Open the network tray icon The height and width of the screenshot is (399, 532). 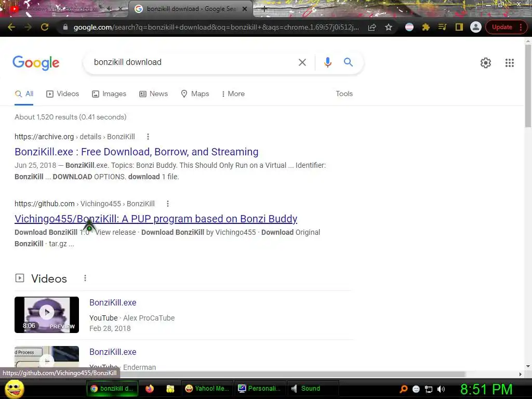429,389
